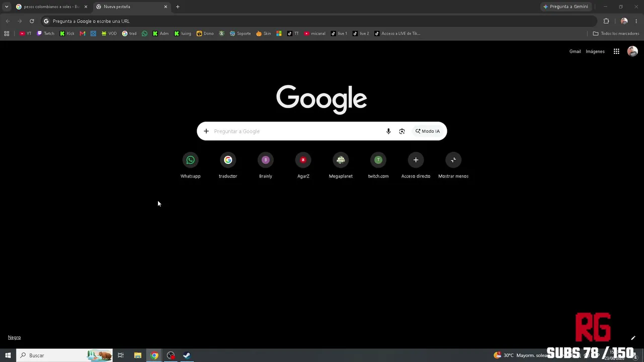This screenshot has height=362, width=644.
Task: Open the Adm bookmark
Action: pyautogui.click(x=161, y=34)
